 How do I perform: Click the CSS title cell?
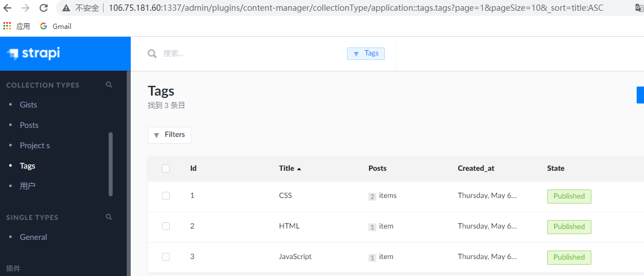coord(285,196)
